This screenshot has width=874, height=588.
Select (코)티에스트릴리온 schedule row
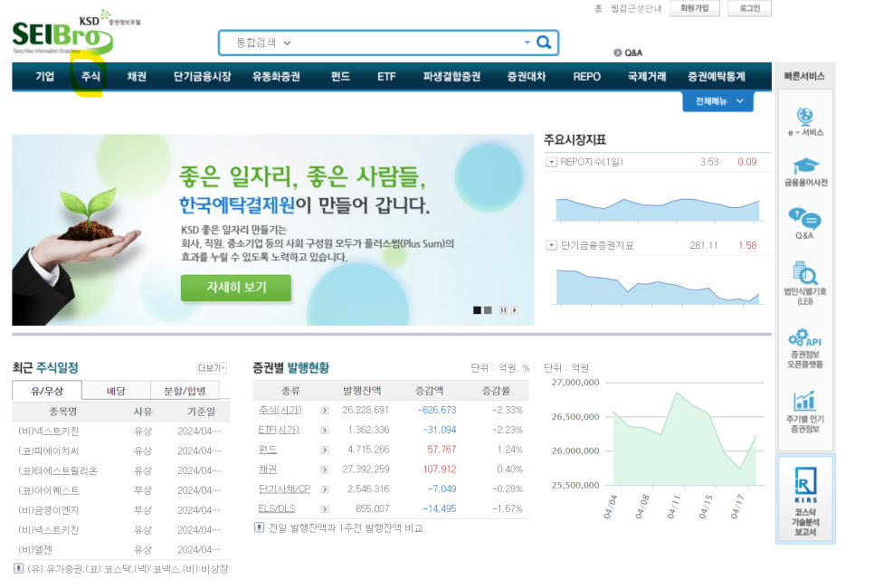click(x=121, y=471)
